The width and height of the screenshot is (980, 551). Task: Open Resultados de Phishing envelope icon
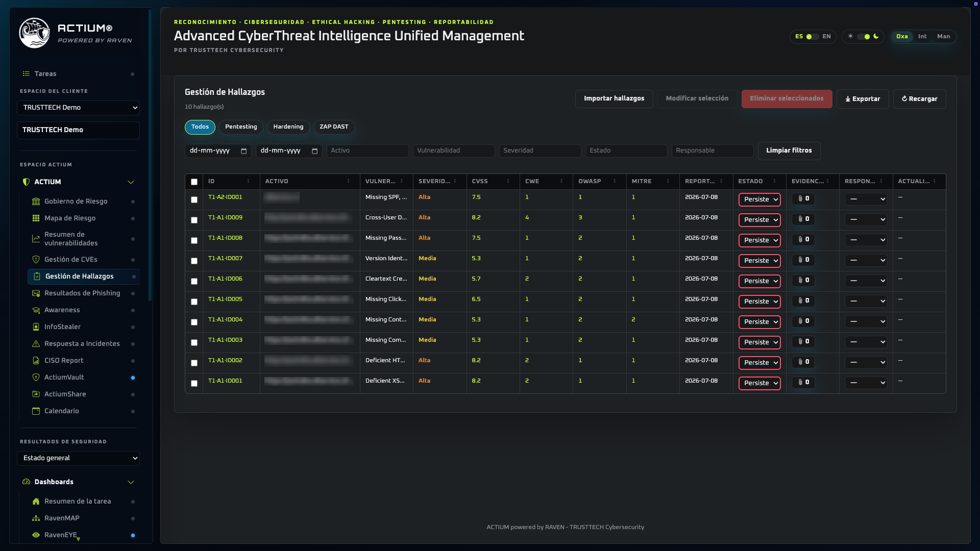click(36, 293)
